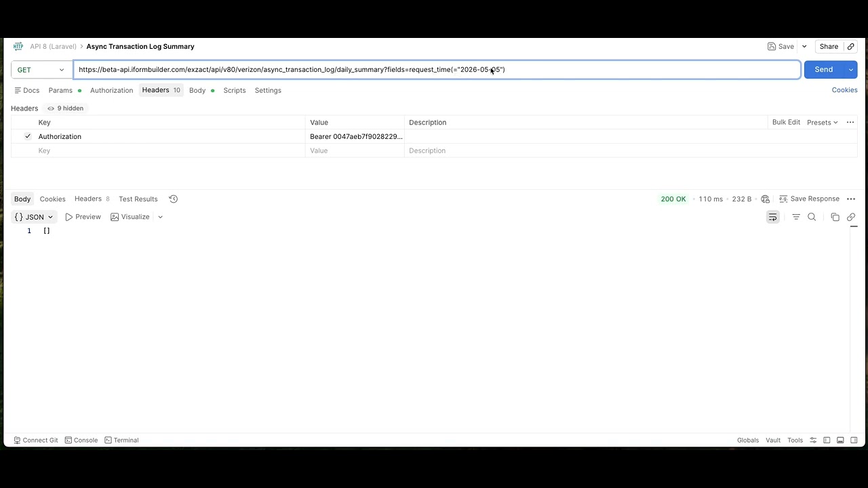
Task: Show the 9 hidden headers
Action: click(65, 108)
